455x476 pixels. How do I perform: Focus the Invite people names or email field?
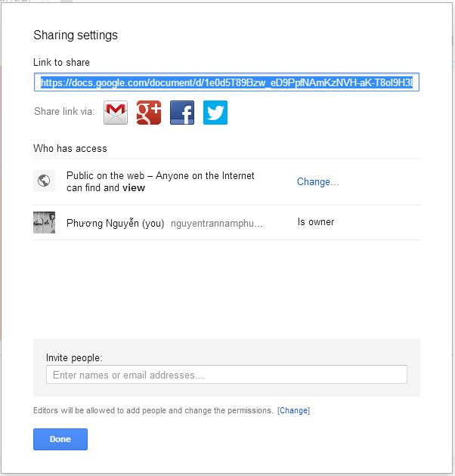(227, 375)
